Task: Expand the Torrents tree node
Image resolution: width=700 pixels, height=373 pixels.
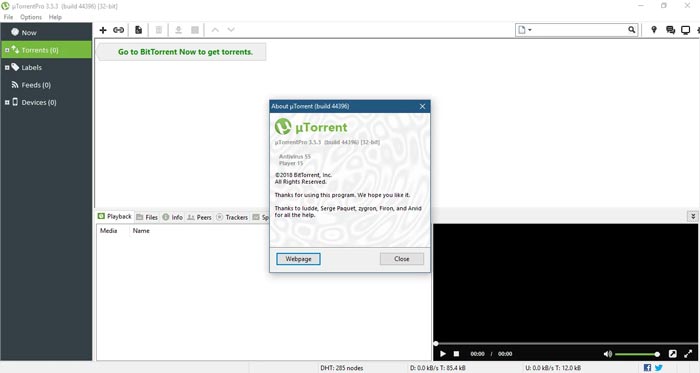Action: point(7,50)
